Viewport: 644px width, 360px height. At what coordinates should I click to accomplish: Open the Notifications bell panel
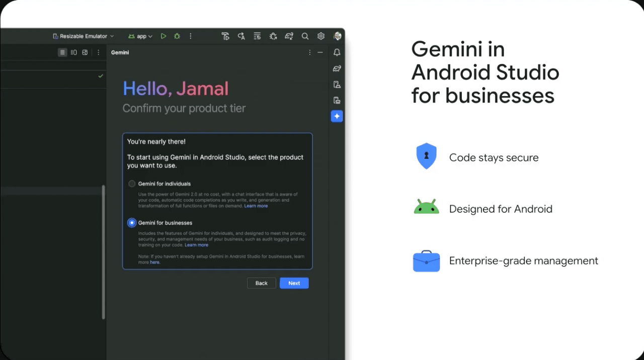pyautogui.click(x=337, y=52)
